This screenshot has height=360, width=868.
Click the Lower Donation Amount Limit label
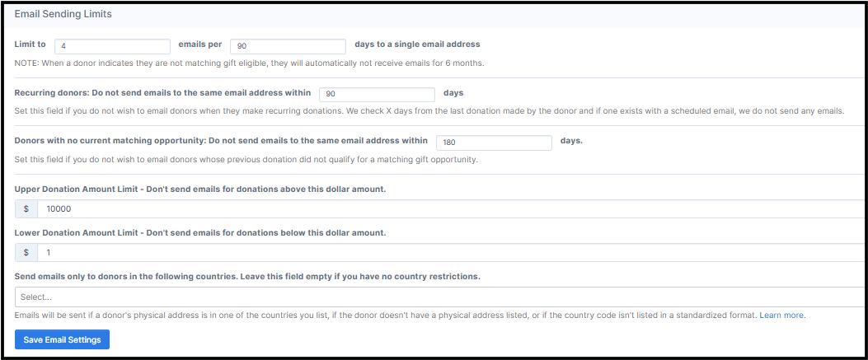[x=199, y=233]
